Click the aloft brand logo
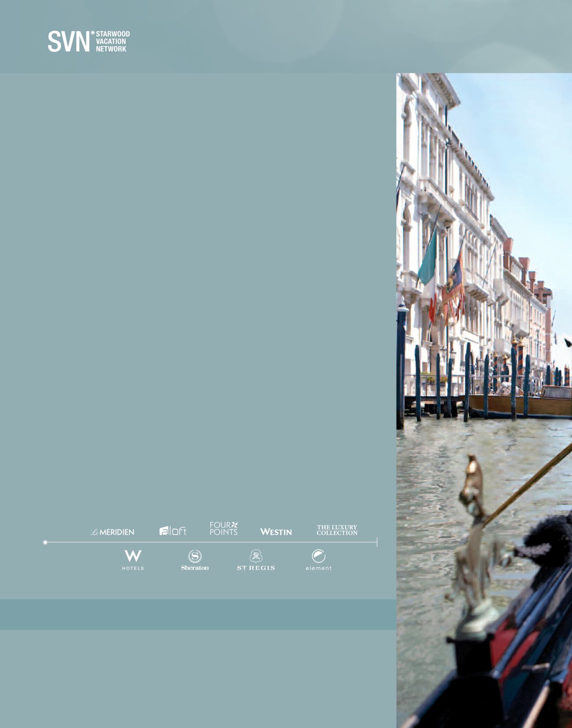The image size is (572, 728). pyautogui.click(x=173, y=531)
